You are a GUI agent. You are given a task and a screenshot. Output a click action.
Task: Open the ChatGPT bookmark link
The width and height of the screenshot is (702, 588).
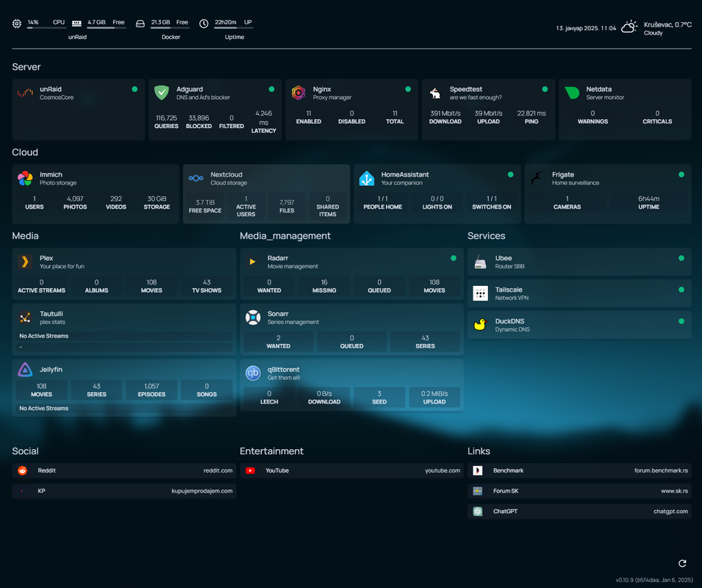click(x=579, y=511)
